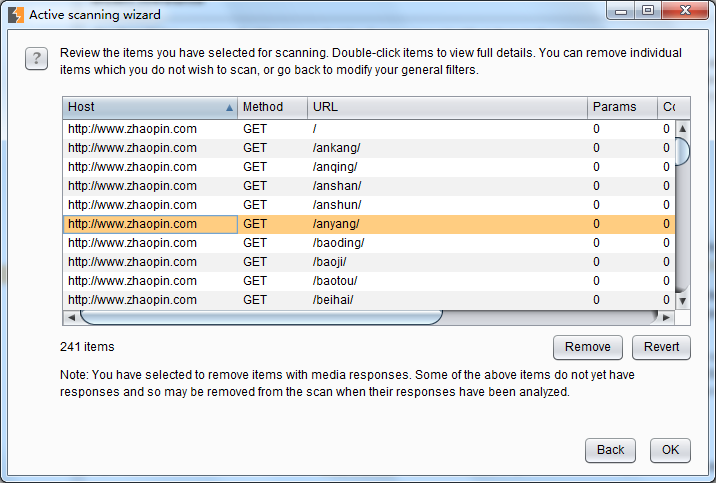Screen dimensions: 716x483
Task: Click the help question mark icon
Action: [35, 59]
